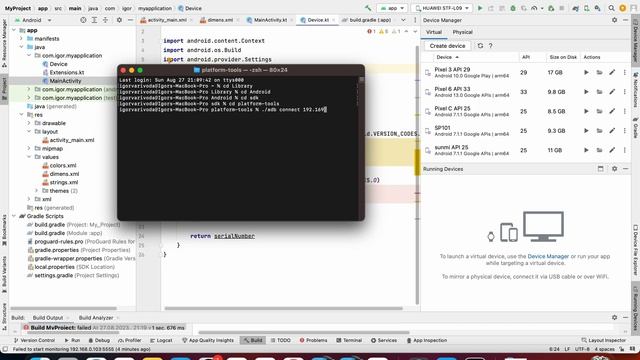Click the Stop square icon in toolbar

point(562,8)
